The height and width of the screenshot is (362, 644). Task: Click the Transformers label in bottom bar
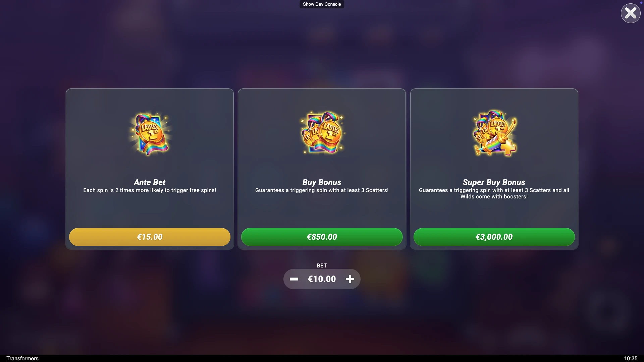click(x=22, y=358)
